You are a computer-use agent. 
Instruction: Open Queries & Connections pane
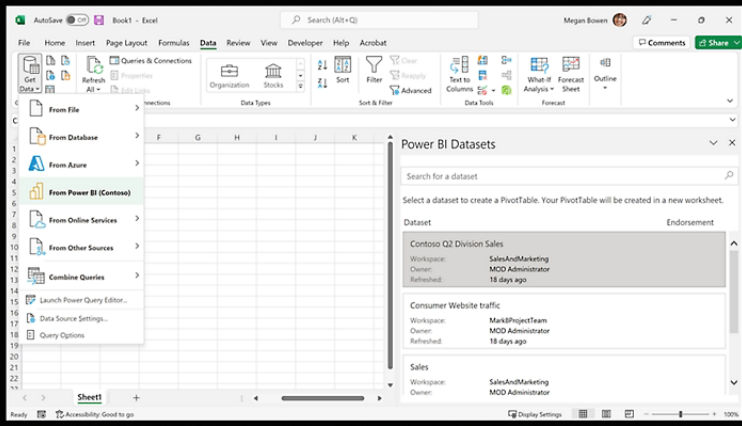click(150, 61)
